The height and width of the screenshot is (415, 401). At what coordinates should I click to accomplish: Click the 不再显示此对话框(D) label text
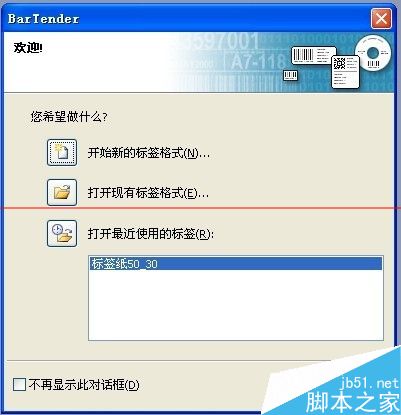pos(84,385)
